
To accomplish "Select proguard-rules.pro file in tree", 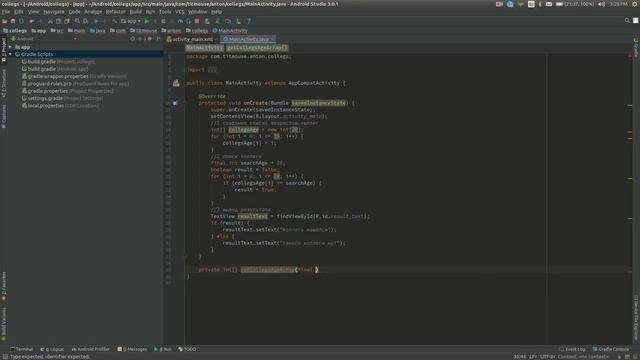I will (x=75, y=84).
